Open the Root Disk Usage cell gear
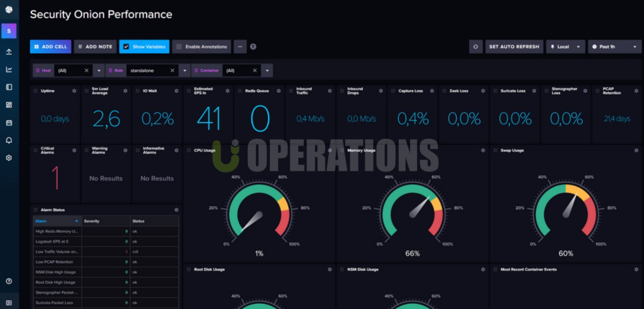The height and width of the screenshot is (309, 644). click(x=330, y=269)
